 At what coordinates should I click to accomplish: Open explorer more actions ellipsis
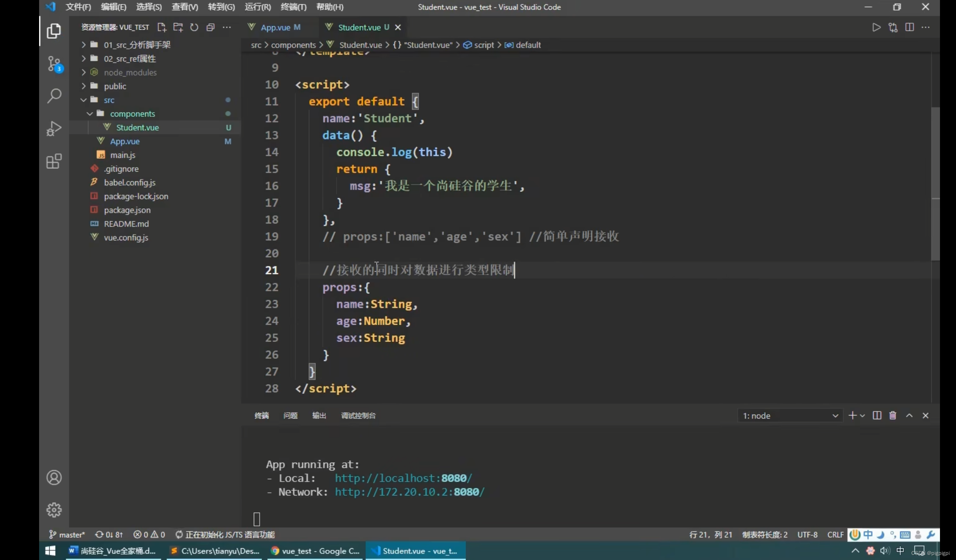pyautogui.click(x=227, y=27)
